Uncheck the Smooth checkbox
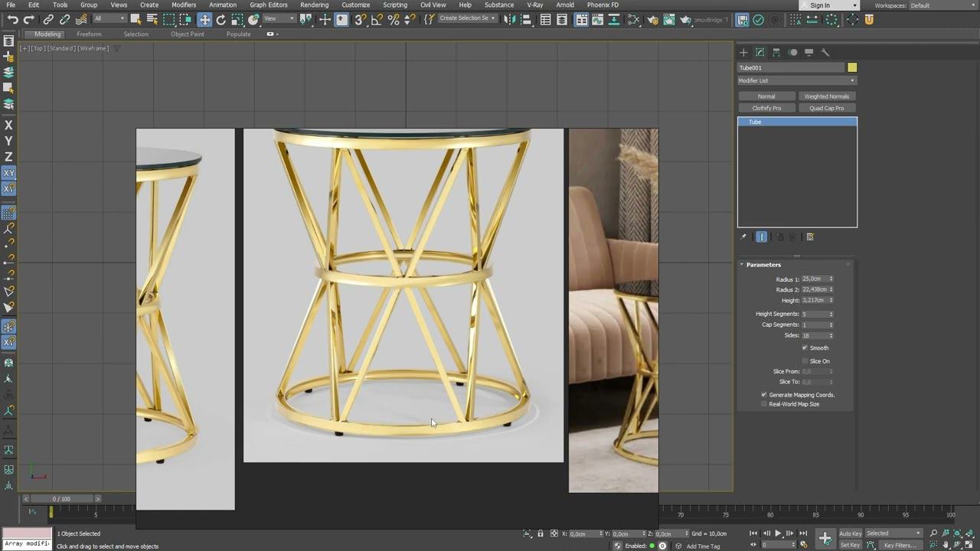Image resolution: width=980 pixels, height=551 pixels. (x=805, y=348)
